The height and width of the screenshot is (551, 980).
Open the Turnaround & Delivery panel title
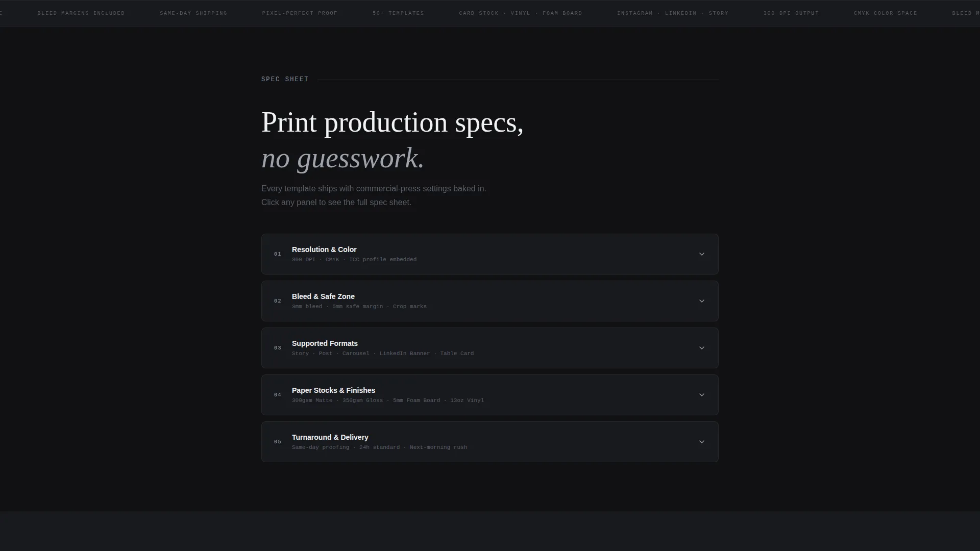(x=330, y=437)
